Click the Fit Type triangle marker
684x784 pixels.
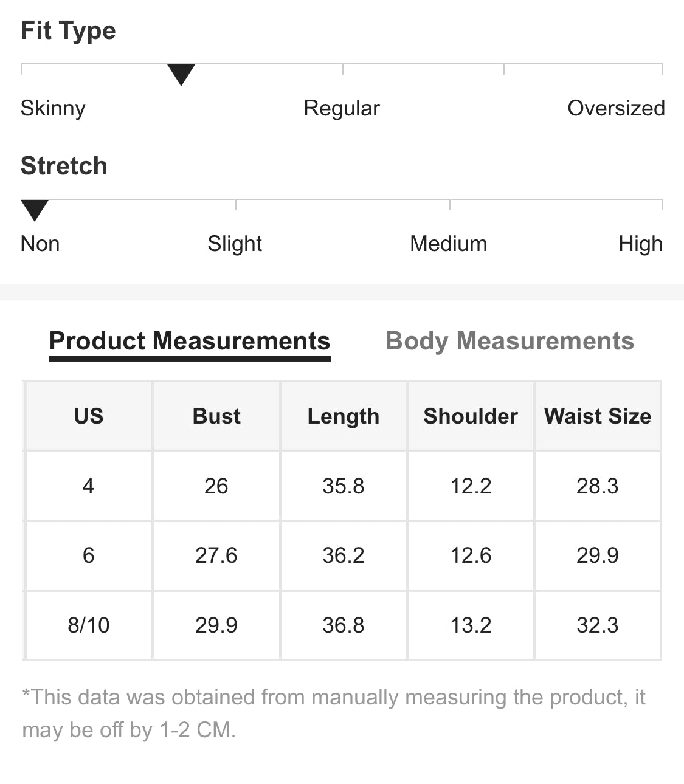click(x=181, y=75)
